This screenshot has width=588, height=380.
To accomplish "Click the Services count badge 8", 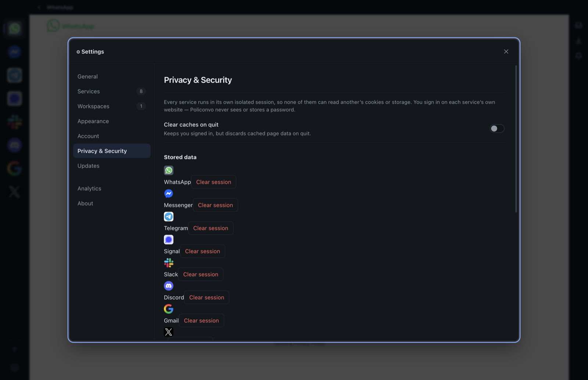I will coord(141,91).
